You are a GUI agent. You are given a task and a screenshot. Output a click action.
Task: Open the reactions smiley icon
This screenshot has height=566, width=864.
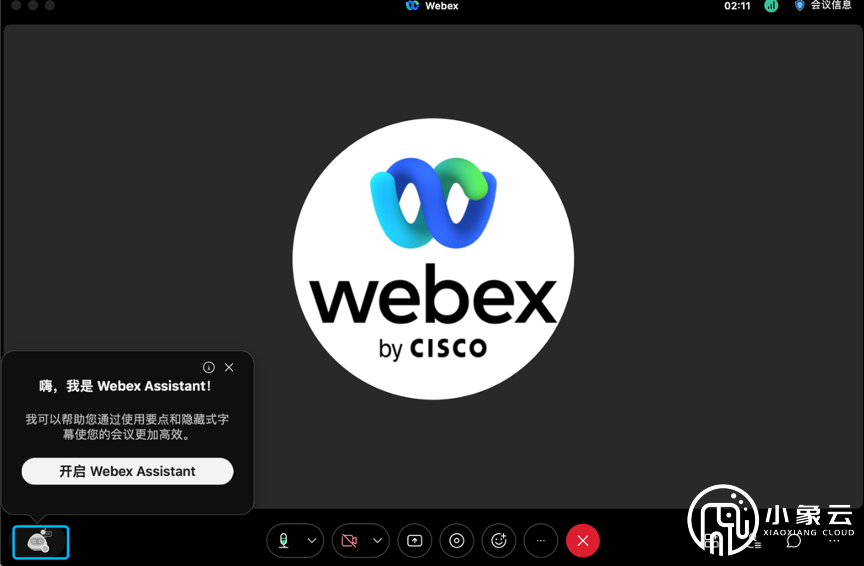pos(499,541)
